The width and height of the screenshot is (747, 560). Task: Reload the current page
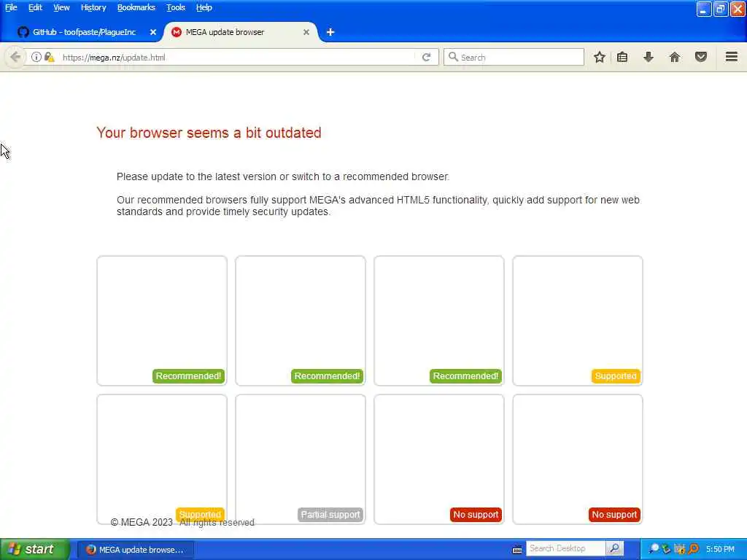(426, 57)
